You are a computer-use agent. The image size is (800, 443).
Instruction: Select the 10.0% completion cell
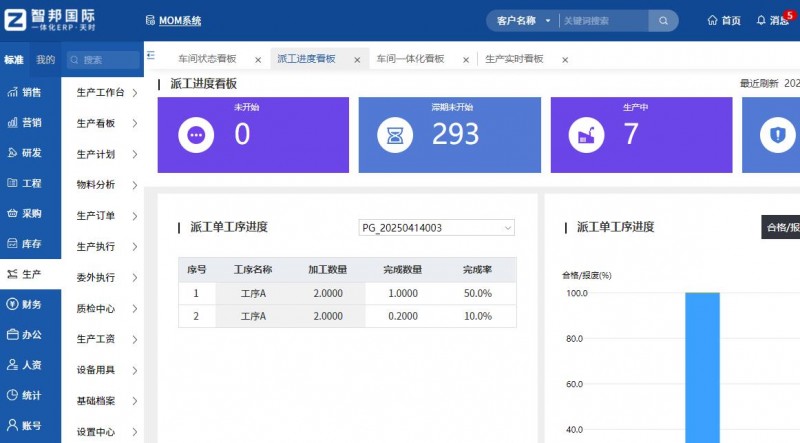[478, 316]
